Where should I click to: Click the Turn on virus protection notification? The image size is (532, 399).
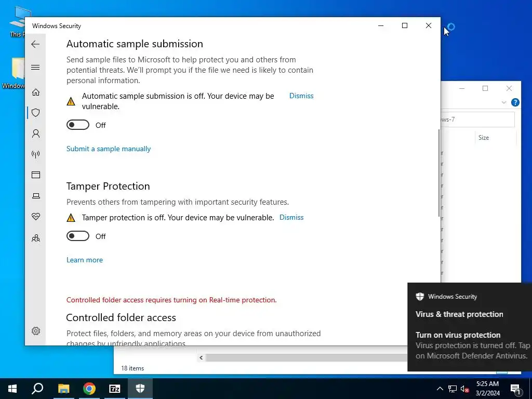tap(470, 327)
